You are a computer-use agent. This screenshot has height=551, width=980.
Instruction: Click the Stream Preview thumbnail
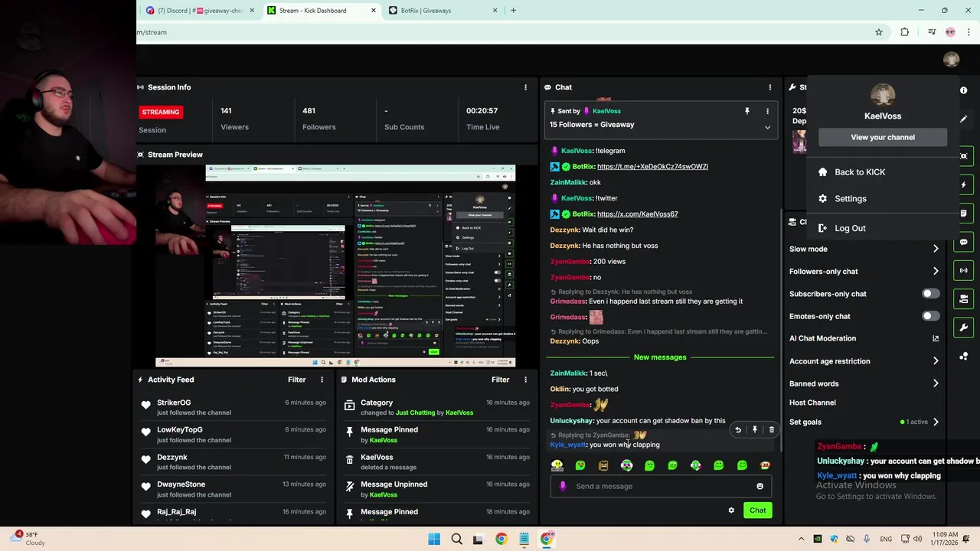[x=335, y=266]
